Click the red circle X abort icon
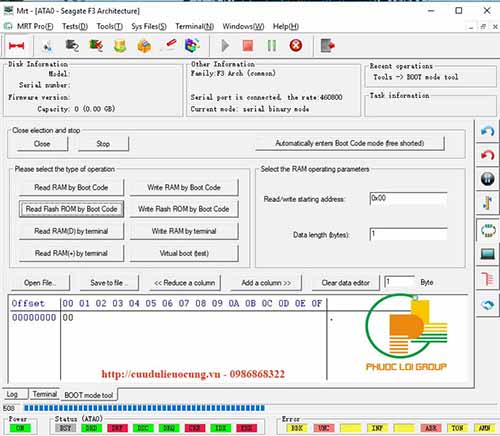This screenshot has width=500, height=436. [296, 45]
